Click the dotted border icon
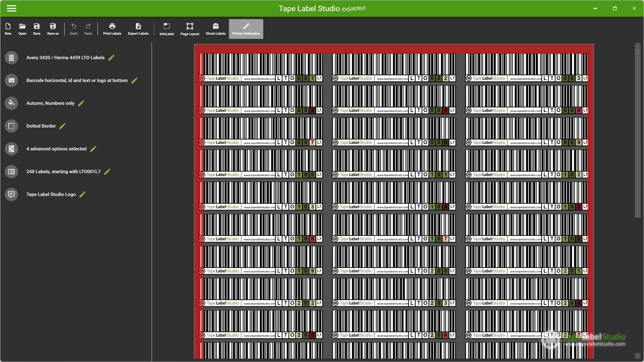 pyautogui.click(x=11, y=126)
